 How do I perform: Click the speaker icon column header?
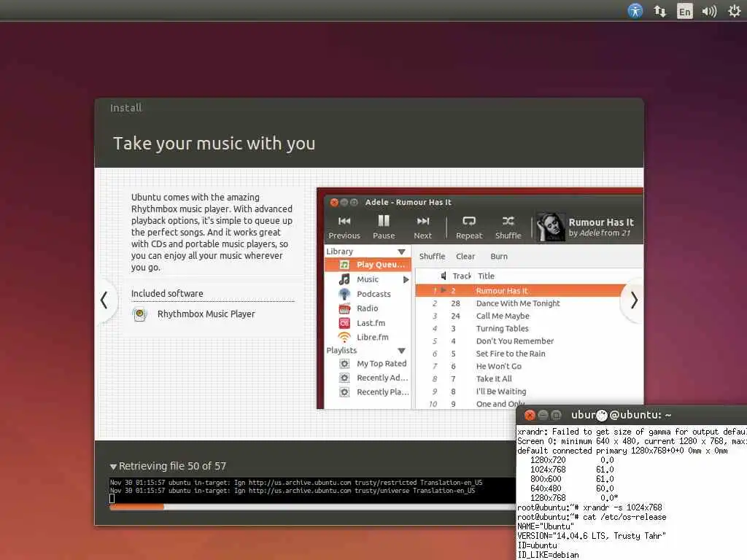click(444, 276)
